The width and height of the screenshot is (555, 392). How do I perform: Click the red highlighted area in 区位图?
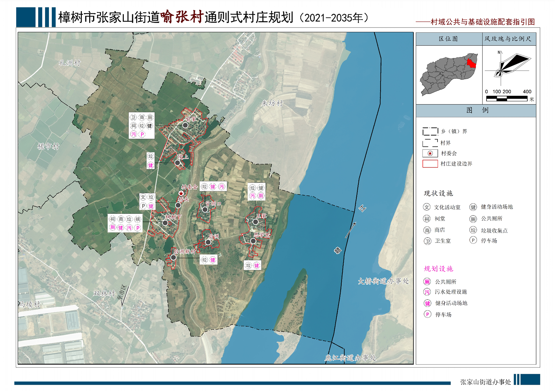click(472, 63)
